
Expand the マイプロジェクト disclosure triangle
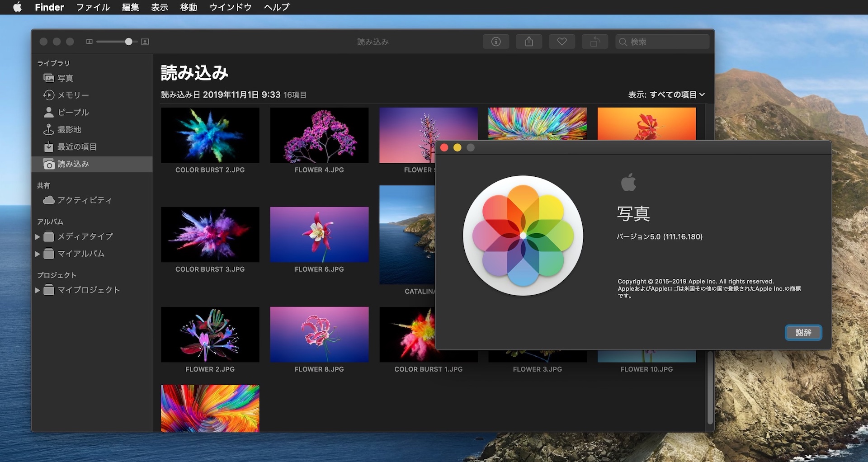(x=38, y=290)
